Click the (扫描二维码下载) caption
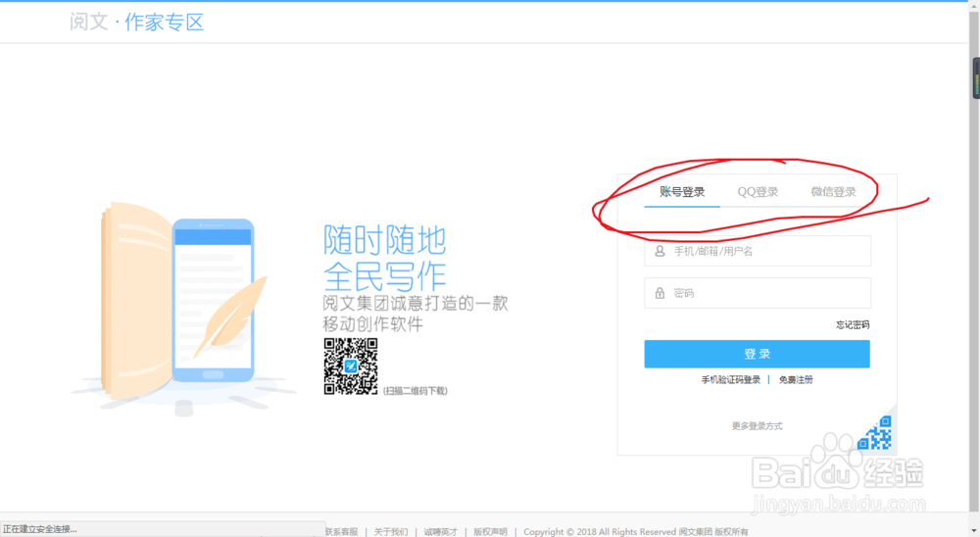The height and width of the screenshot is (537, 980). point(415,391)
